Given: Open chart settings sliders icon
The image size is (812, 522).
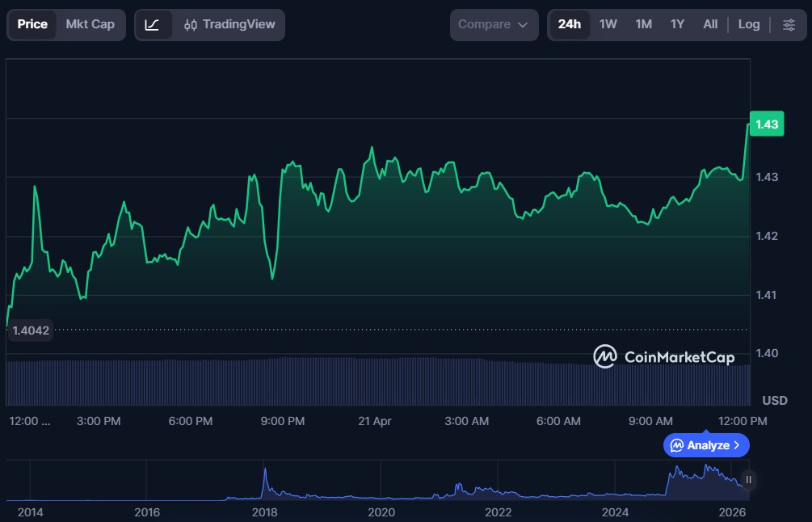Looking at the screenshot, I should pyautogui.click(x=789, y=25).
